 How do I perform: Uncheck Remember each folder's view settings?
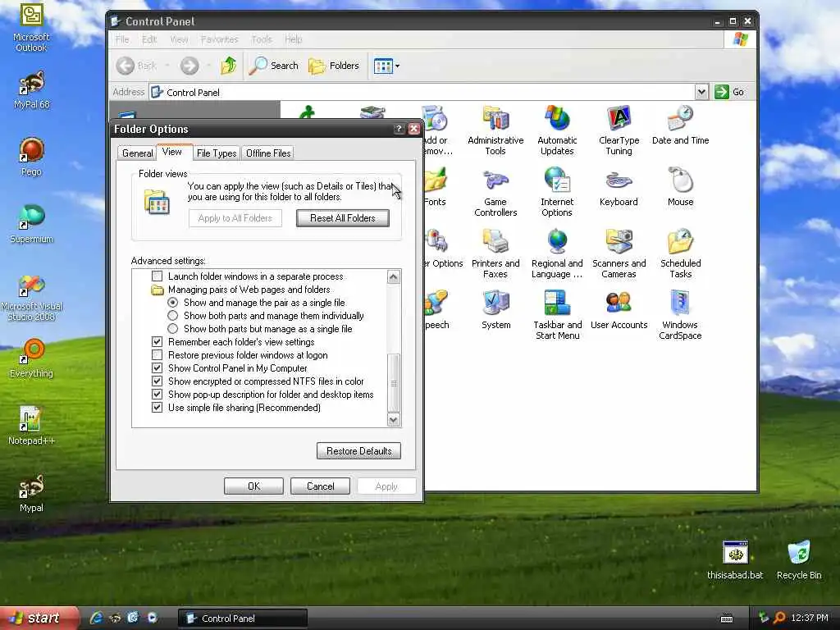[x=157, y=342]
